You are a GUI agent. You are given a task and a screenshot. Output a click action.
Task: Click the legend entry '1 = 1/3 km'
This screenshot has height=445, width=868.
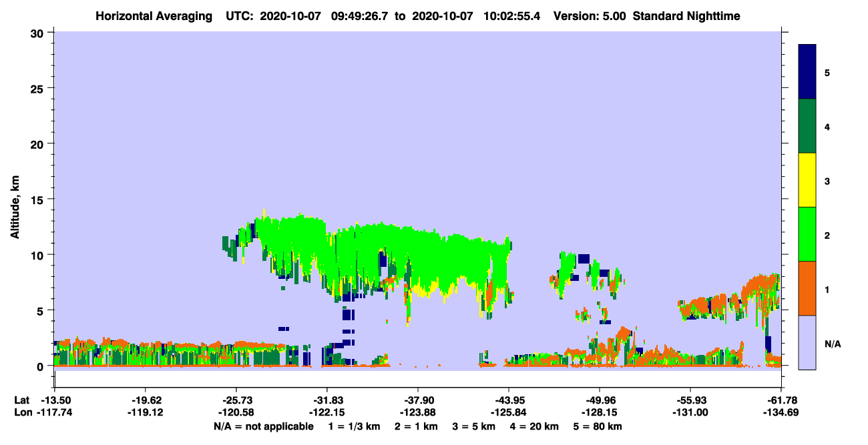click(355, 426)
